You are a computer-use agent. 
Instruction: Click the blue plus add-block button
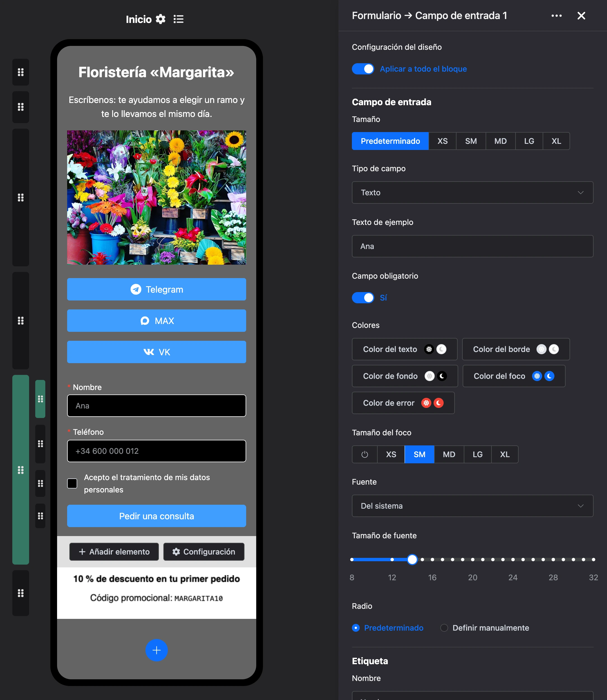click(156, 650)
